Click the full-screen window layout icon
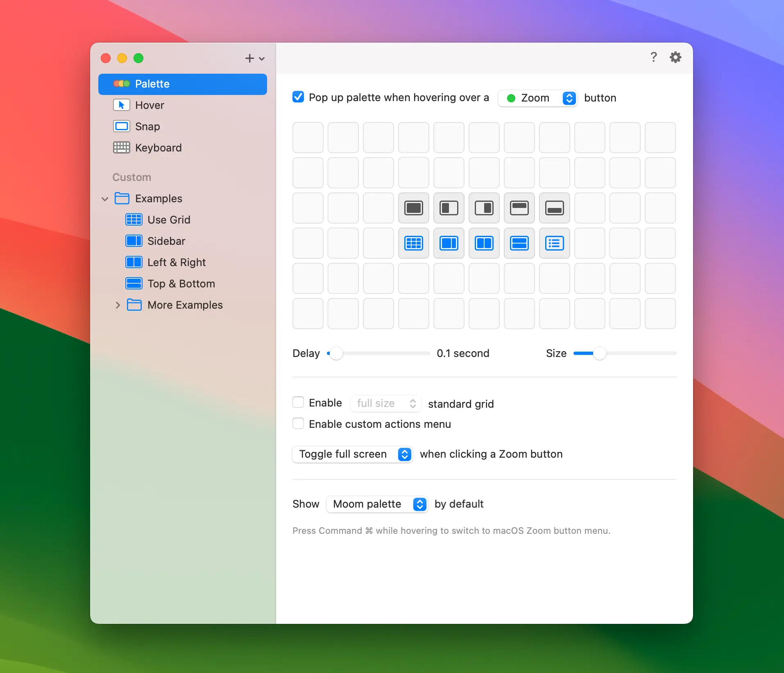 pyautogui.click(x=413, y=208)
